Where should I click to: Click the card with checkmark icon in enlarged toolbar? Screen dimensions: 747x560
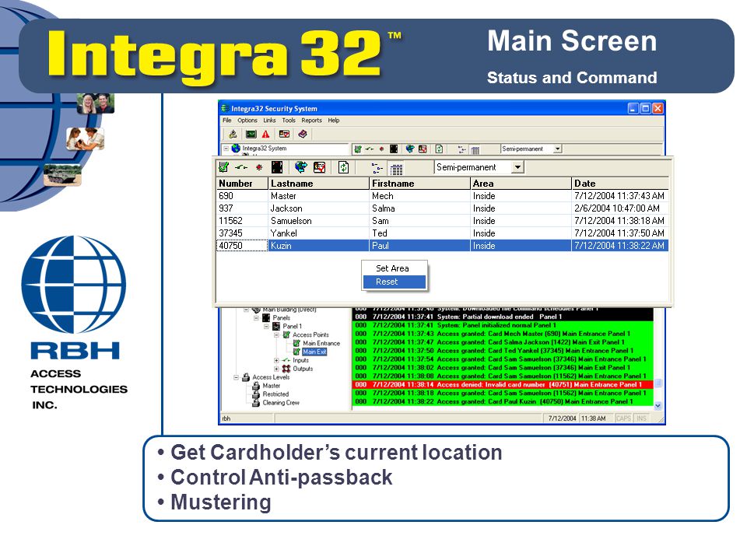tap(320, 167)
